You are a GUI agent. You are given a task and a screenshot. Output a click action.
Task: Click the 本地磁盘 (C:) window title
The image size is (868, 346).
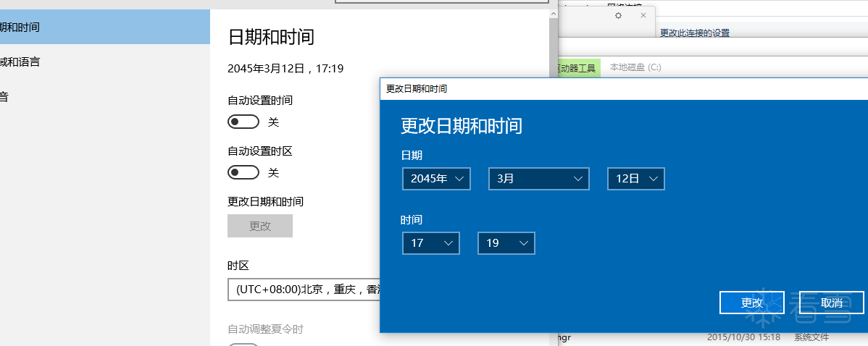tap(635, 67)
